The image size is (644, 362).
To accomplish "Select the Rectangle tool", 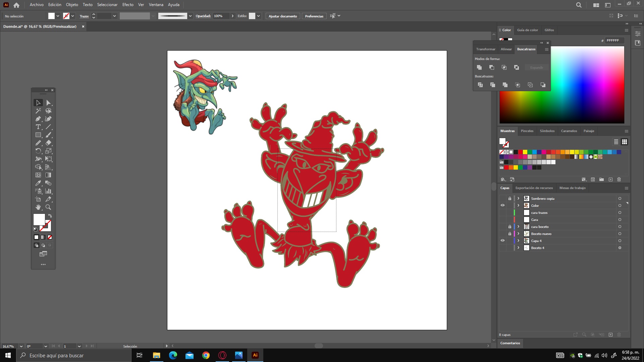I will click(38, 135).
